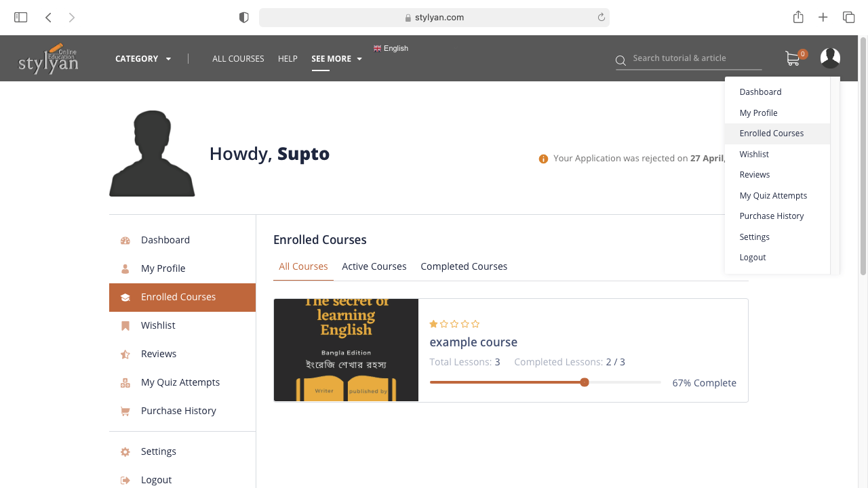
Task: Open Reviews from the left sidebar
Action: [x=182, y=354]
